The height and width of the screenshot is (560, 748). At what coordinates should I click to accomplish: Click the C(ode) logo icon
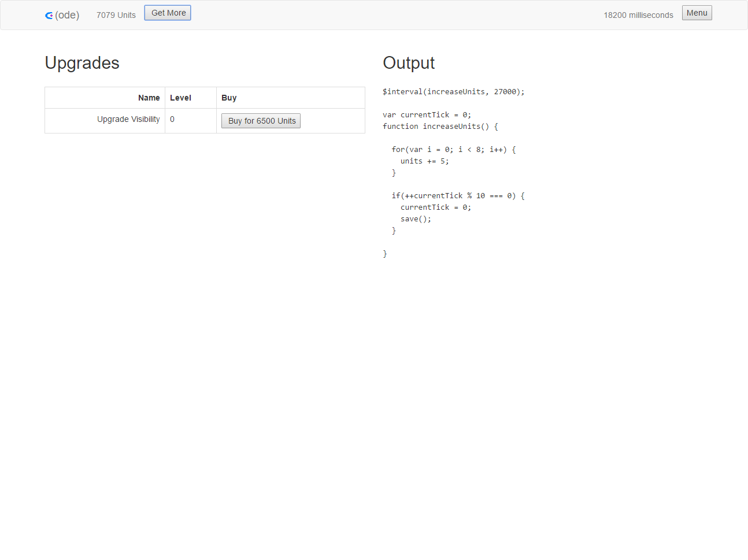[49, 16]
